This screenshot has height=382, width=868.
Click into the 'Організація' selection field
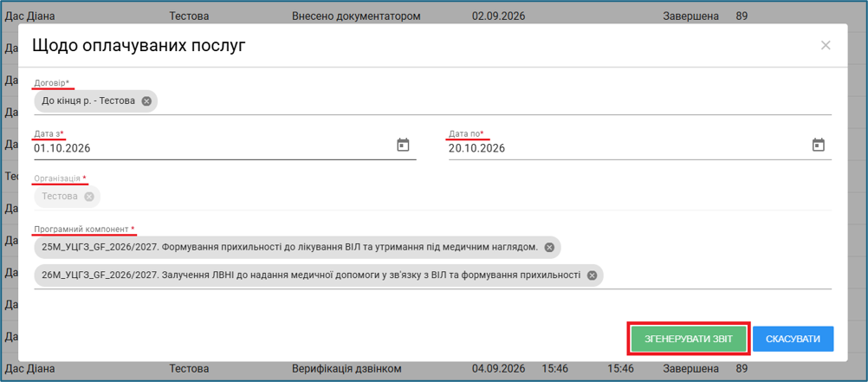[432, 197]
